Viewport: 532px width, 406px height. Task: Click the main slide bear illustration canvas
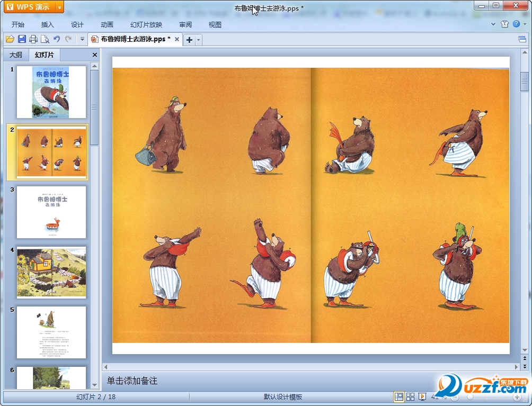[311, 205]
